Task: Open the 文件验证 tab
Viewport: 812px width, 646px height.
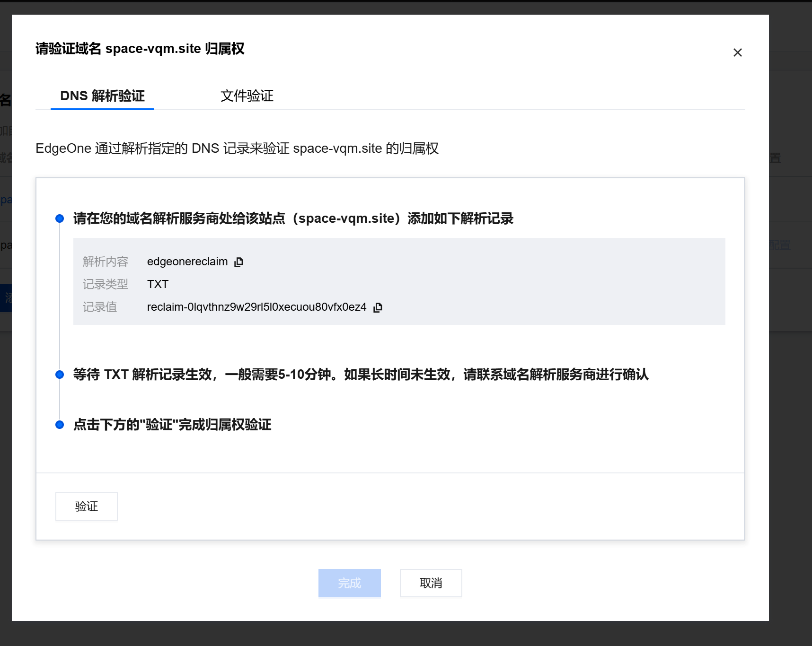Action: click(247, 96)
